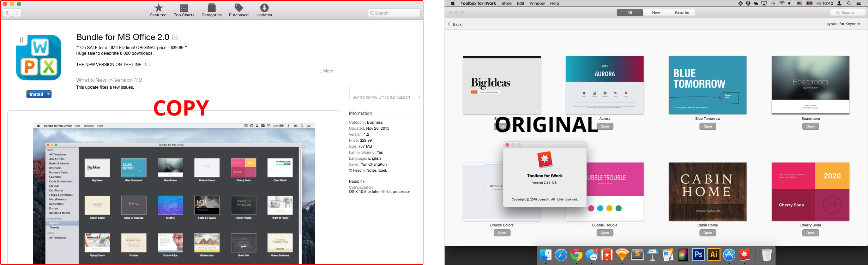This screenshot has height=265, width=868.
Task: Open Install button dropdown arrow
Action: point(49,94)
